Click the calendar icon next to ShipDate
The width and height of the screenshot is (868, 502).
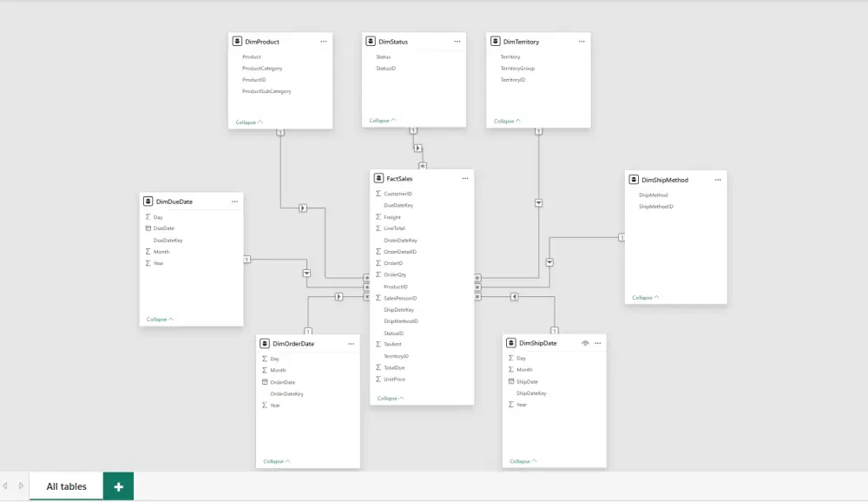[x=510, y=380]
